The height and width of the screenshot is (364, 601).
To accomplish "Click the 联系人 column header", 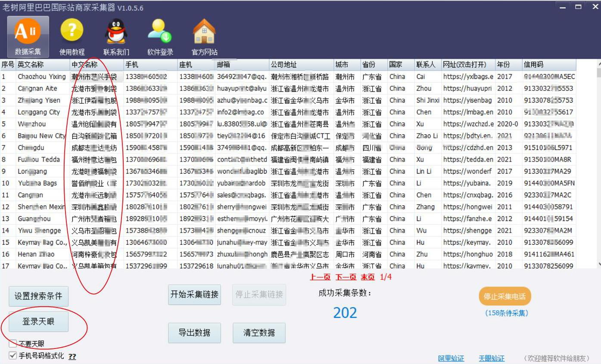I will [428, 65].
